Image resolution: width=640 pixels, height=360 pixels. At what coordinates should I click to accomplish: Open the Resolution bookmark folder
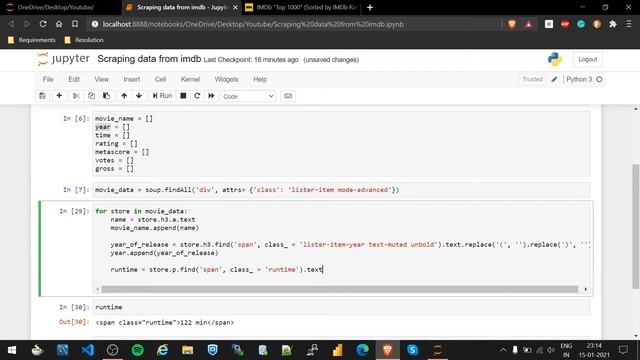[x=84, y=40]
